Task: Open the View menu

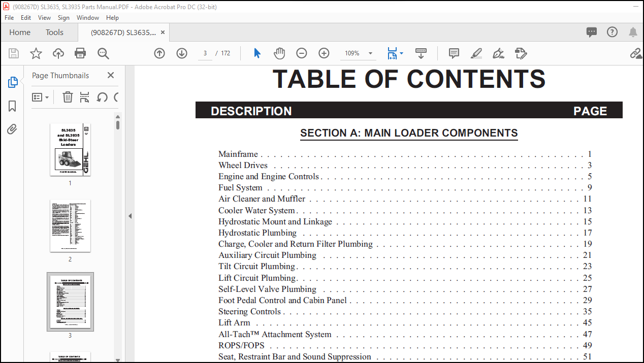Action: [45, 17]
